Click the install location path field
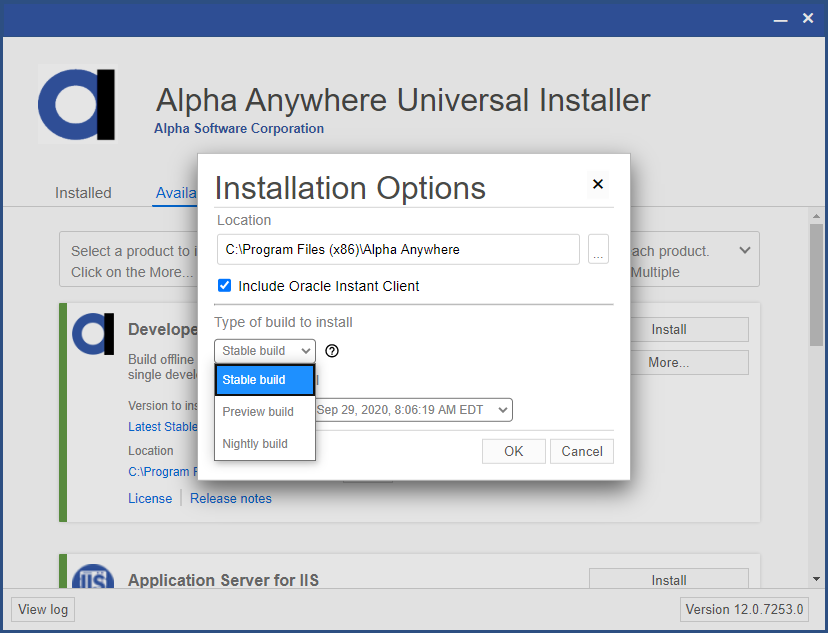The width and height of the screenshot is (828, 633). click(x=398, y=249)
